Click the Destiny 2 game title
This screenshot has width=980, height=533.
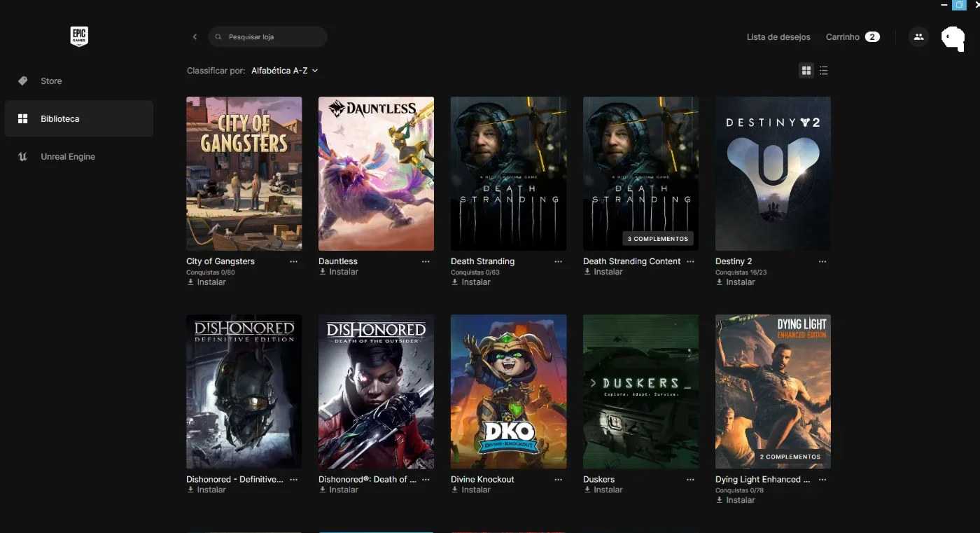click(734, 261)
